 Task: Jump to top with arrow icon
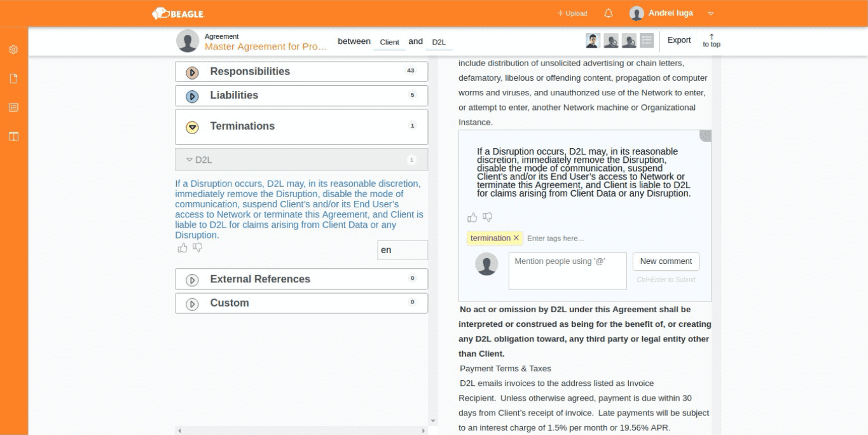(x=712, y=41)
